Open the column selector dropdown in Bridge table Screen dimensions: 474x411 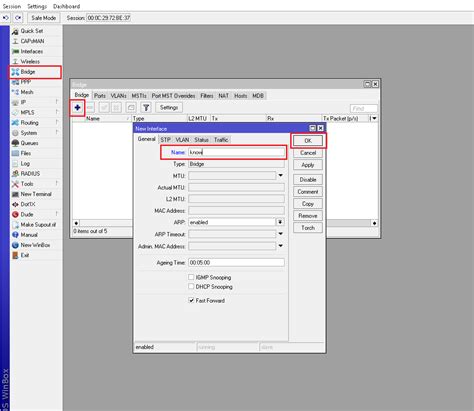(374, 118)
